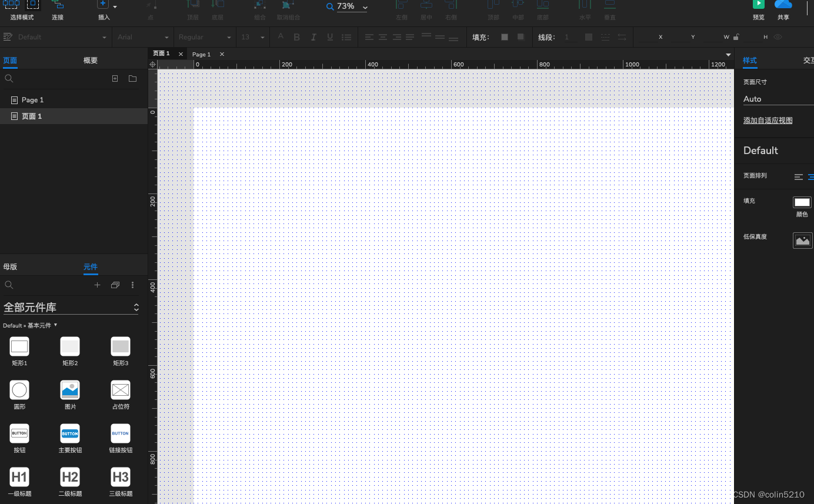Image resolution: width=814 pixels, height=504 pixels.
Task: Click the library add plus icon
Action: [98, 285]
